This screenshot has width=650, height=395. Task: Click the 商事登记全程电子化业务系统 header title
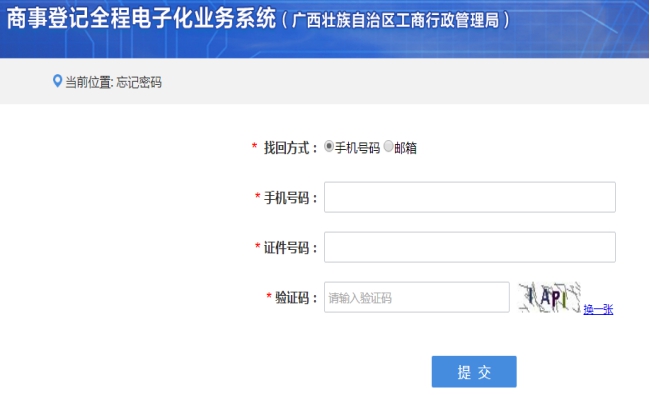(x=141, y=19)
